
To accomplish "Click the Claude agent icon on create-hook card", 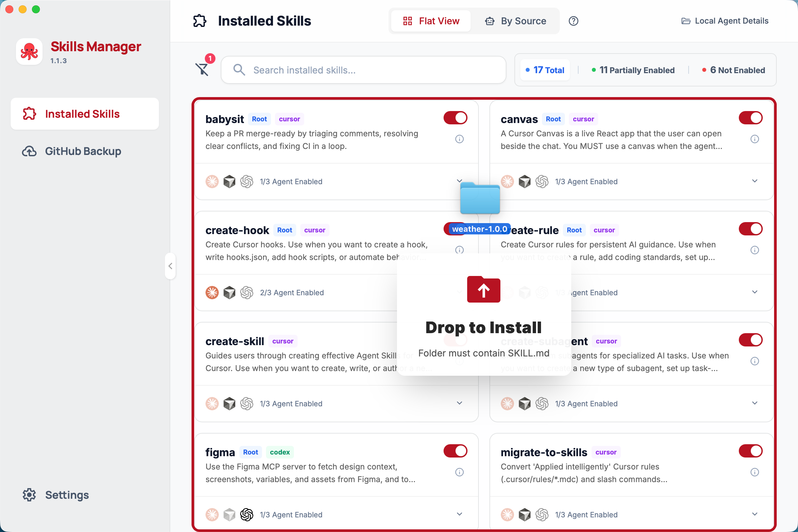I will tap(212, 293).
